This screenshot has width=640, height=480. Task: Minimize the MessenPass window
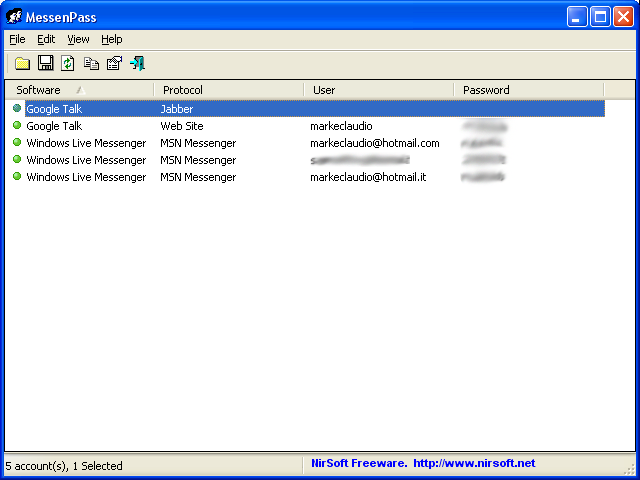tap(577, 17)
